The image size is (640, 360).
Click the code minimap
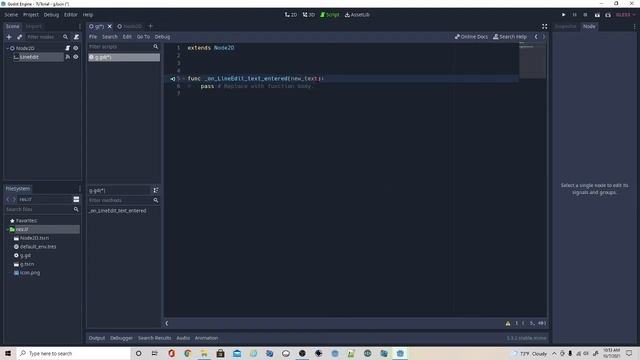(x=532, y=60)
